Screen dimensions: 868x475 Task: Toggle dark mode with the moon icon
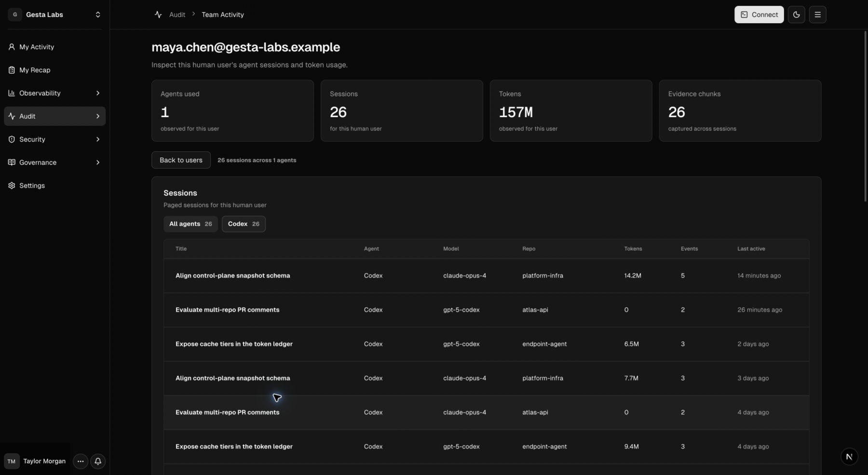[x=796, y=14]
